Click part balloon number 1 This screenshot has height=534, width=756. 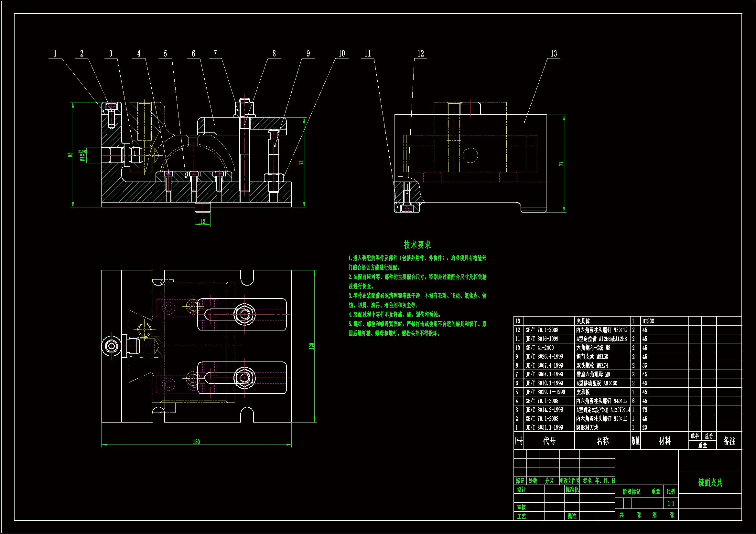[55, 54]
